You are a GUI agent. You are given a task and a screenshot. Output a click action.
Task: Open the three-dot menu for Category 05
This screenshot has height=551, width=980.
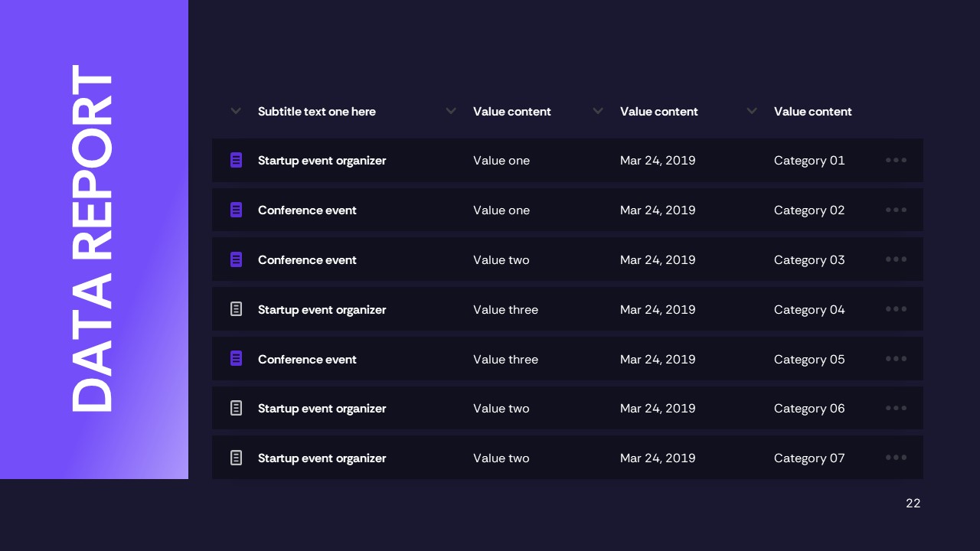pyautogui.click(x=896, y=359)
